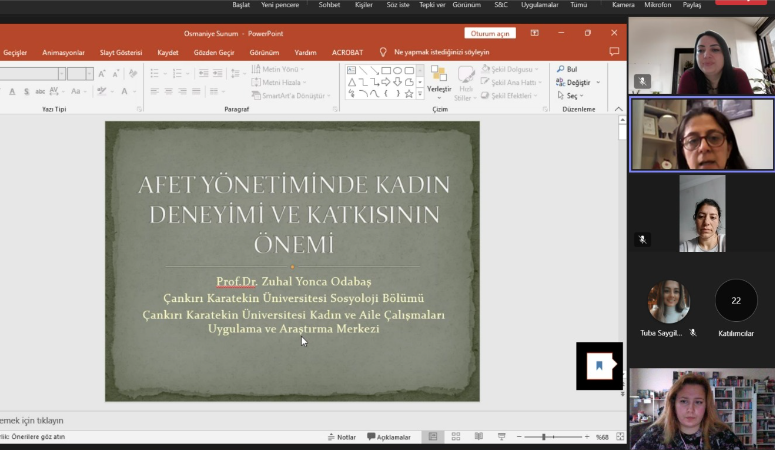775x450 pixels.
Task: Click the lightbulb Tell Me icon
Action: [383, 52]
